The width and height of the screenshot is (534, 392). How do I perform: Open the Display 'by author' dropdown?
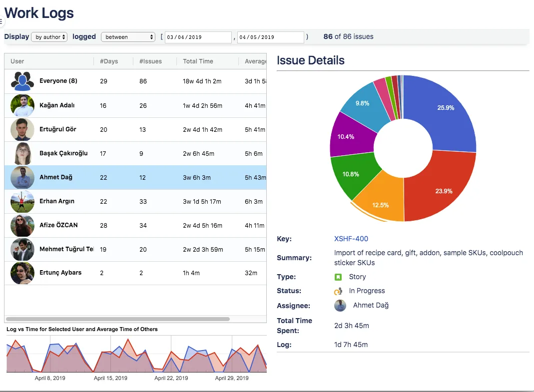coord(49,37)
